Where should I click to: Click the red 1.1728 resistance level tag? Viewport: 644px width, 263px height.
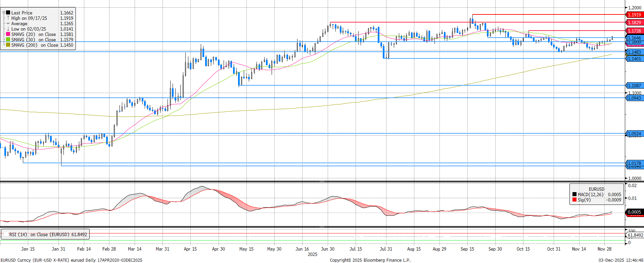pyautogui.click(x=634, y=31)
